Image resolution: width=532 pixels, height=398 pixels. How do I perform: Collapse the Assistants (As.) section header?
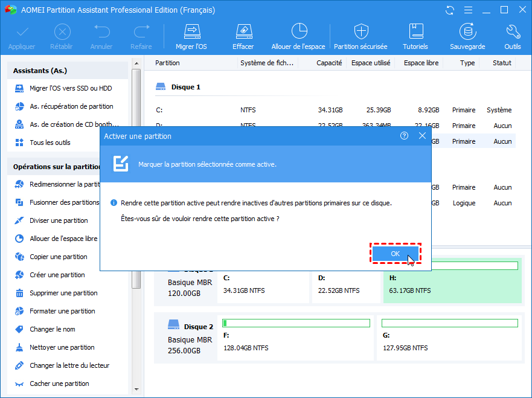pos(68,71)
